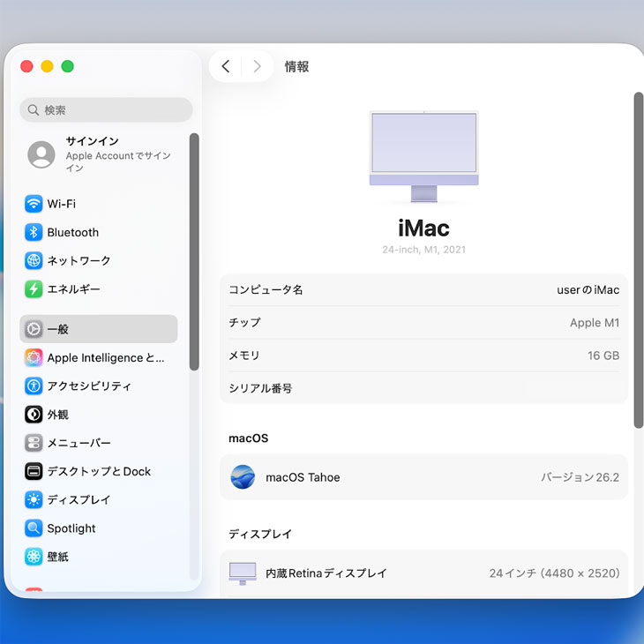Select the ネットワーク globe icon

pos(34,260)
